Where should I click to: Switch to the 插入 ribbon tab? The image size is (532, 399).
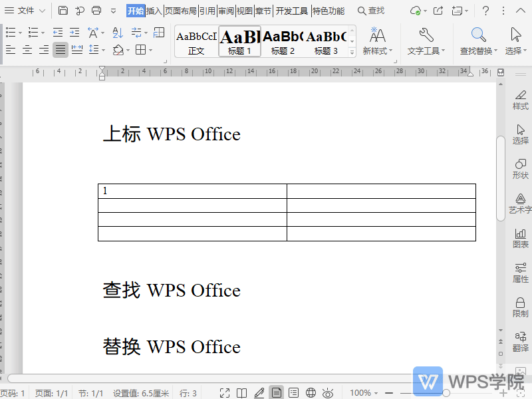(154, 11)
